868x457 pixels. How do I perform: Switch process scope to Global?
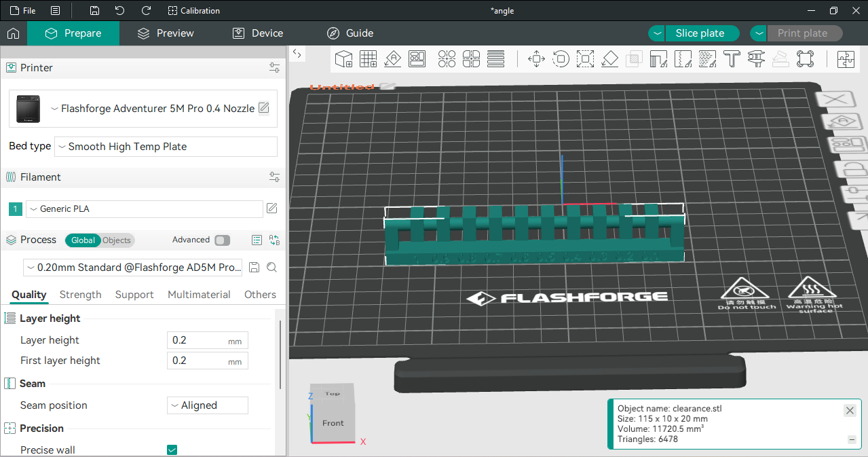click(83, 240)
